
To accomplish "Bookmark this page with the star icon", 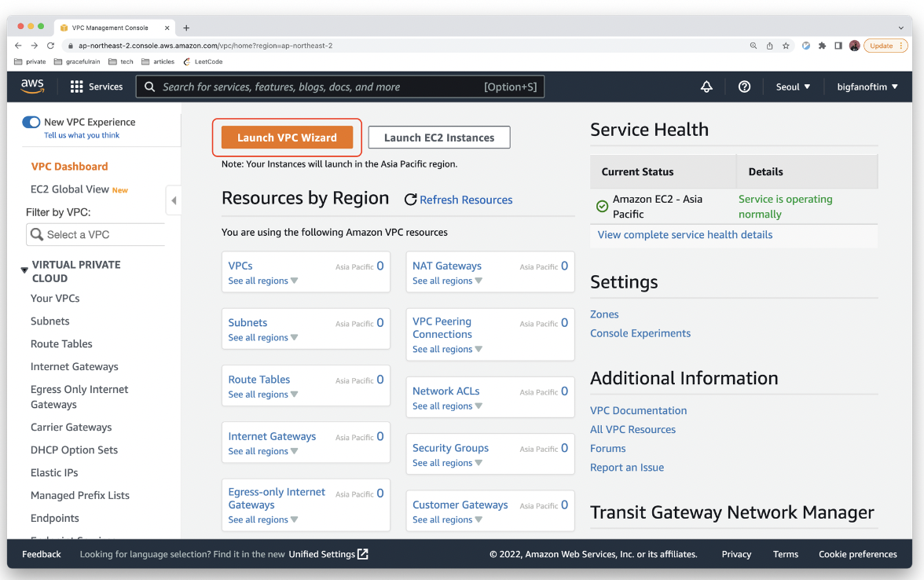I will coord(786,46).
